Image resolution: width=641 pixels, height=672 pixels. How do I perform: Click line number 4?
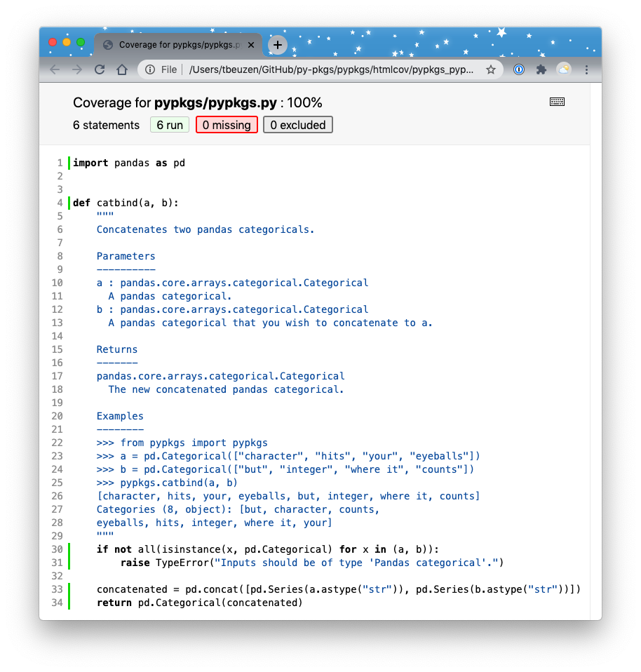coord(60,203)
